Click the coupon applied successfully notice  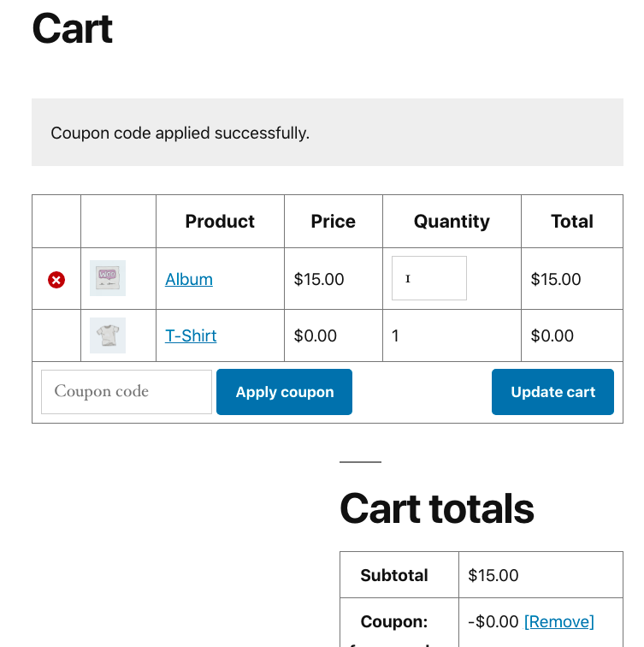click(180, 133)
